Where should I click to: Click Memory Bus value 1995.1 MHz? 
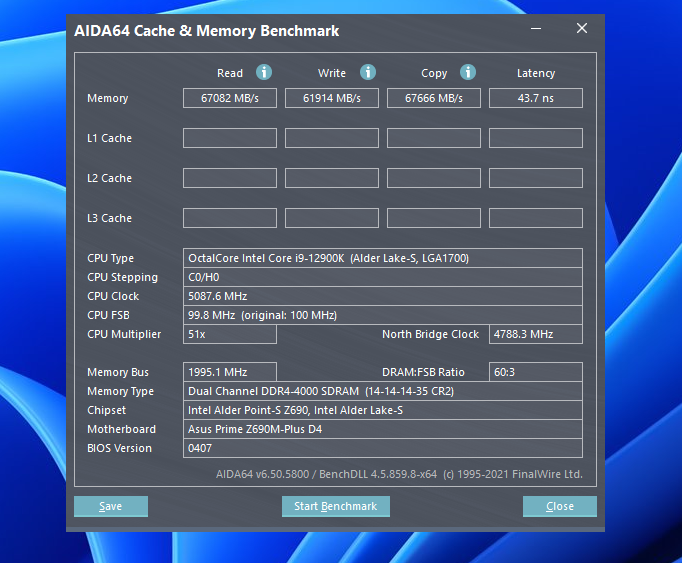230,372
